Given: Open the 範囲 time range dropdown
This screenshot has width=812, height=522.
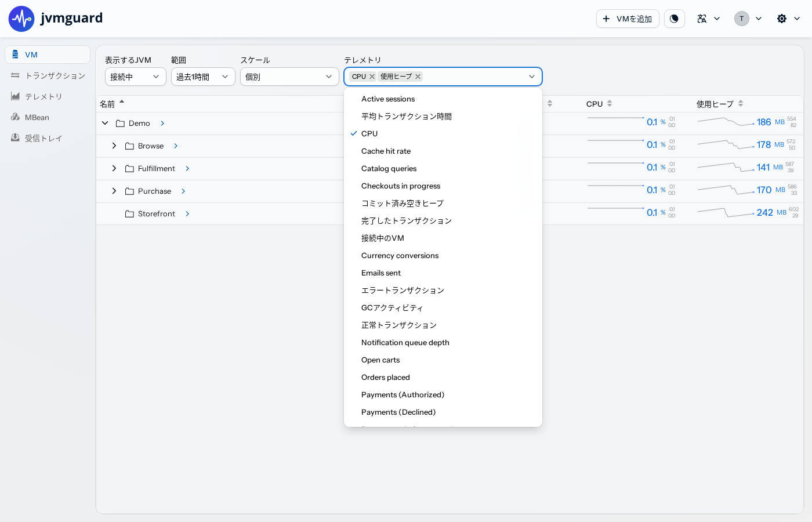Looking at the screenshot, I should tap(203, 77).
